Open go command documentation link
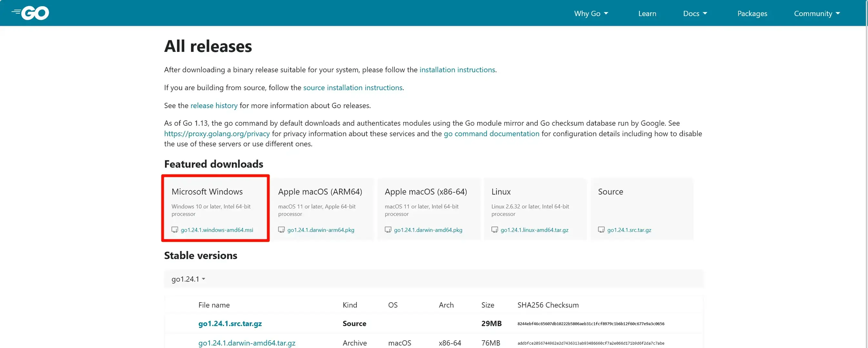The image size is (868, 348). (491, 134)
